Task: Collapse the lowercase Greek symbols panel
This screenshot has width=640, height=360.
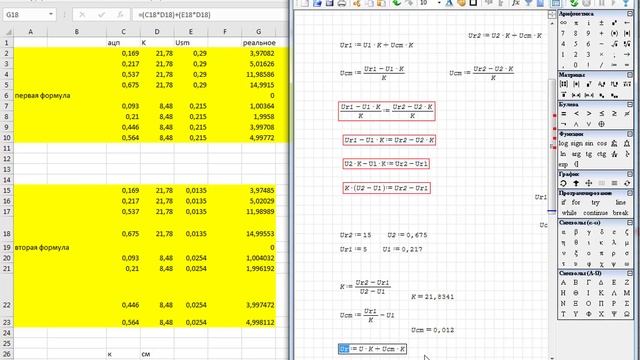Action: (x=629, y=222)
